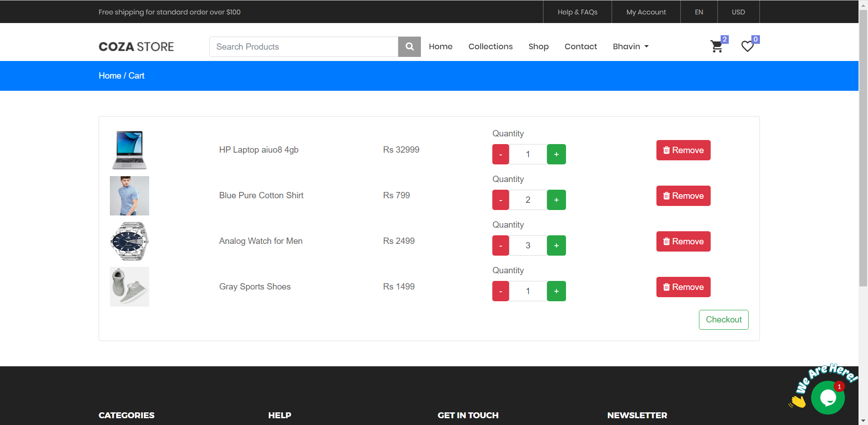Select the USD currency option
Screen dimensions: 868x425
click(x=738, y=12)
